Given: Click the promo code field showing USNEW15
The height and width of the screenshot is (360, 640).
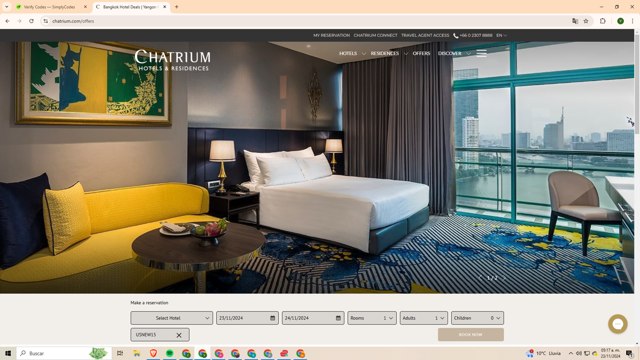Looking at the screenshot, I should (x=160, y=335).
